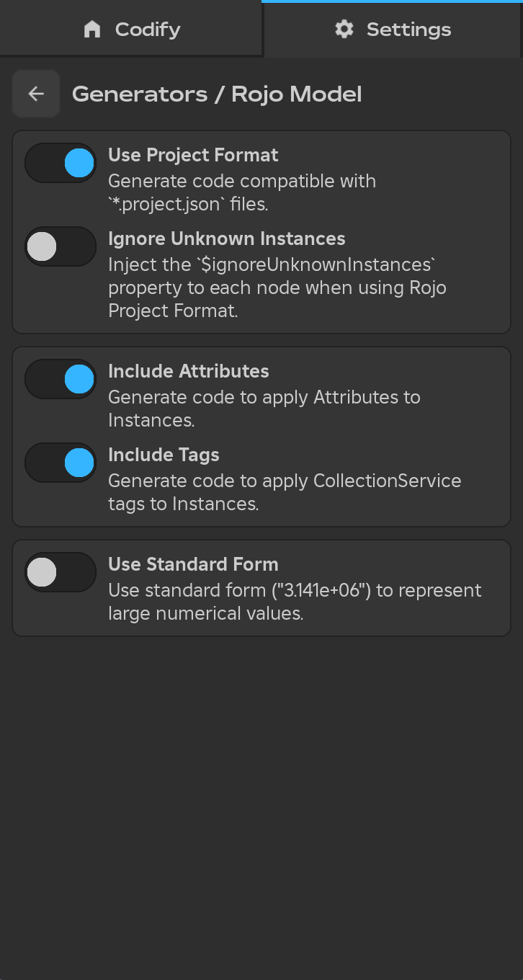Enable Ignore Unknown Instances
Image resolution: width=523 pixels, height=980 pixels.
click(x=60, y=246)
